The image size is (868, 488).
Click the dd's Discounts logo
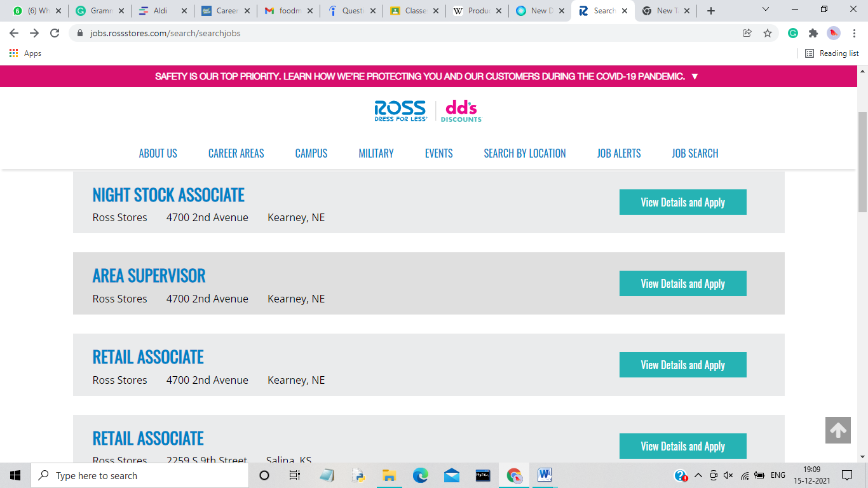pos(461,111)
